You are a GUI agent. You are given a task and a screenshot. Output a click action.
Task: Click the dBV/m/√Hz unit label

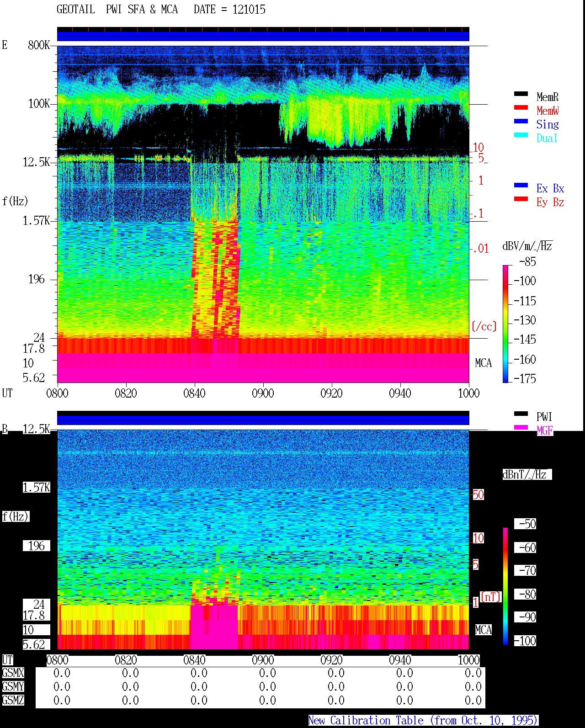click(527, 246)
